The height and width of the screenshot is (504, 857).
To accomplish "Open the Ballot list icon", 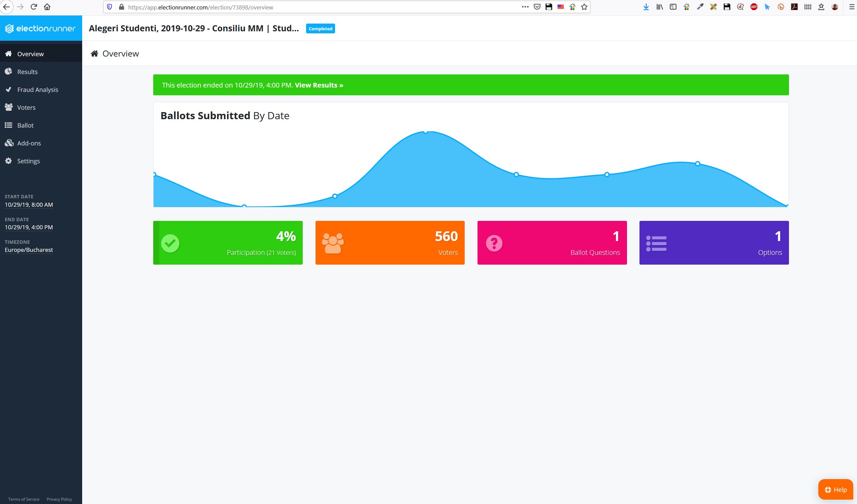I will (x=8, y=125).
